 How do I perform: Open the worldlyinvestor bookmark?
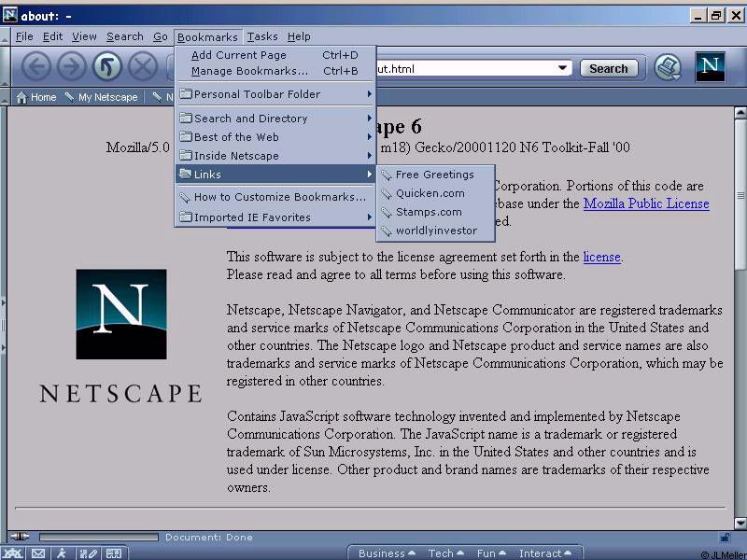pos(435,231)
